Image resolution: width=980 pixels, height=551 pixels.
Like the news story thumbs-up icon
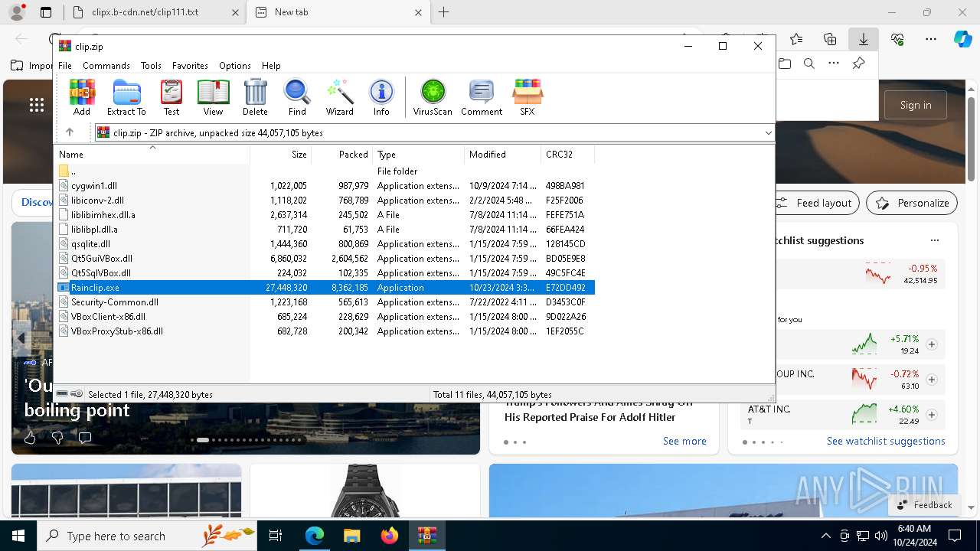[30, 438]
